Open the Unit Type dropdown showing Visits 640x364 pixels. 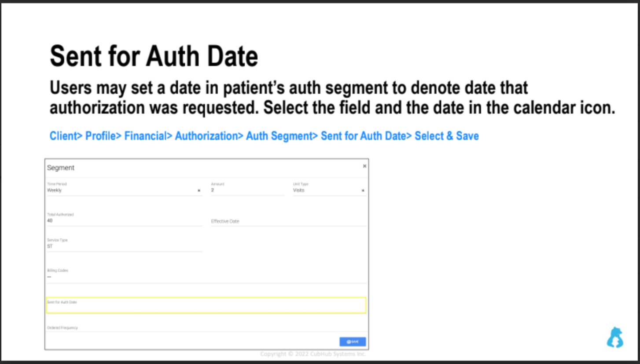329,188
